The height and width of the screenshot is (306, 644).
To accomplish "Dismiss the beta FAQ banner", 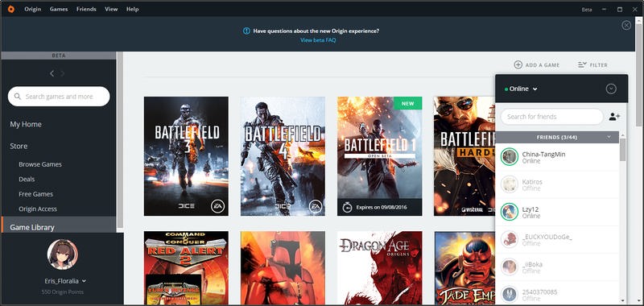I will click(x=626, y=26).
